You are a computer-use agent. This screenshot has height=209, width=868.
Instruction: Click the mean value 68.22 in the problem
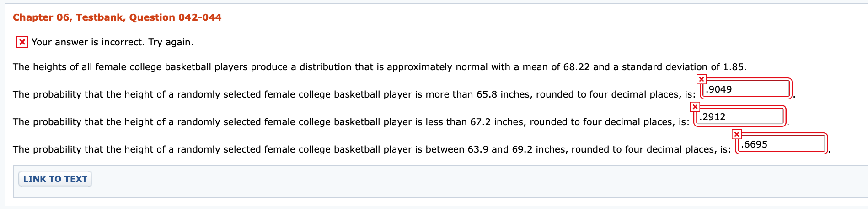coord(576,67)
